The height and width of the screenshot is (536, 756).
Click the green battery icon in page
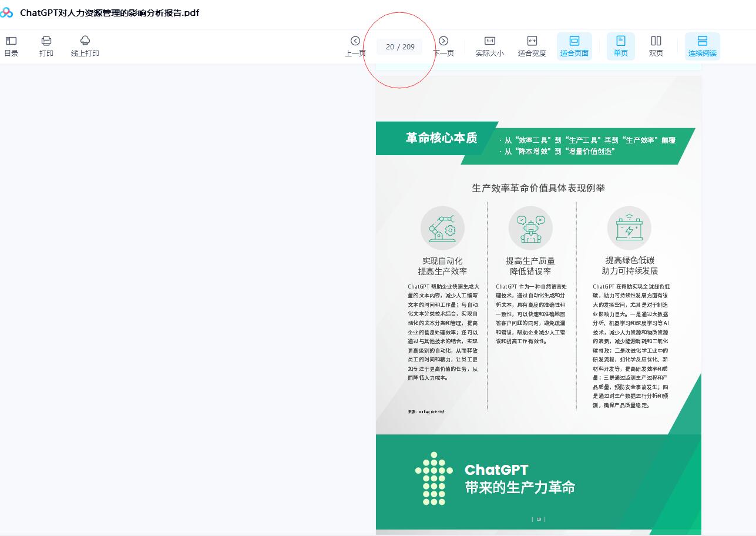click(629, 228)
